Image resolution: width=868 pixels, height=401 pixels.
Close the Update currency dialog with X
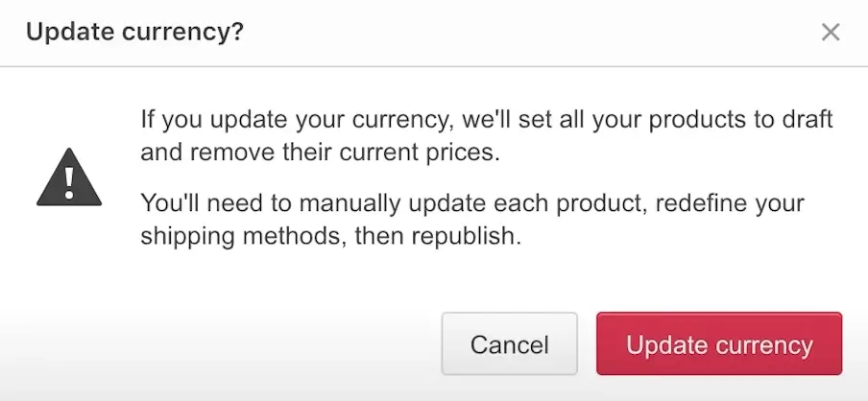click(831, 32)
